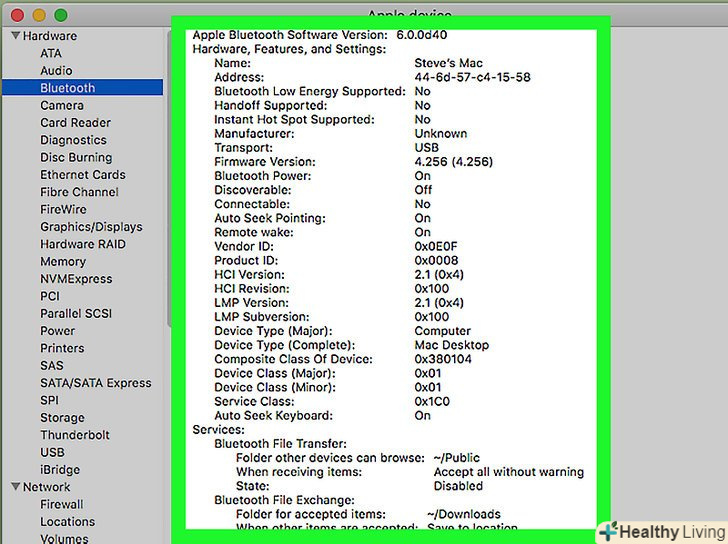
Task: Click Accept all without warning value
Action: click(508, 472)
